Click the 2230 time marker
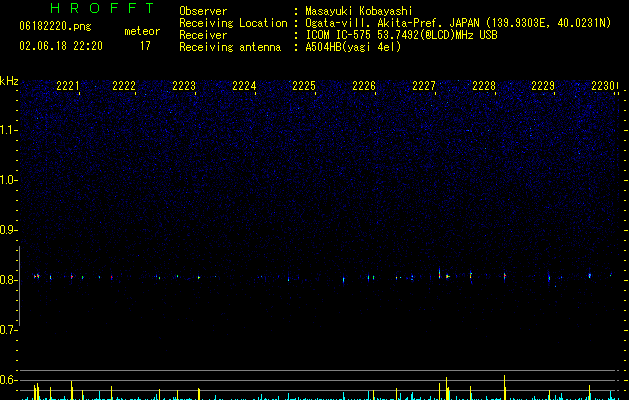 pyautogui.click(x=603, y=86)
